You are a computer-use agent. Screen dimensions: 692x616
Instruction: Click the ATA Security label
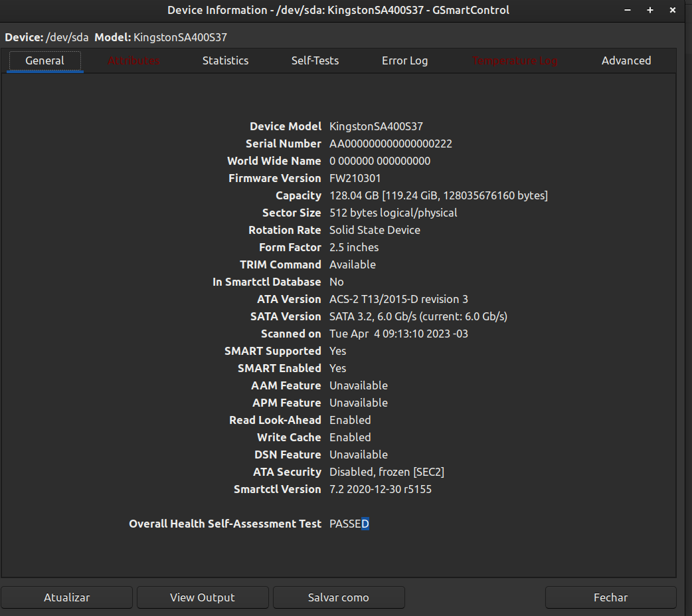pyautogui.click(x=287, y=472)
